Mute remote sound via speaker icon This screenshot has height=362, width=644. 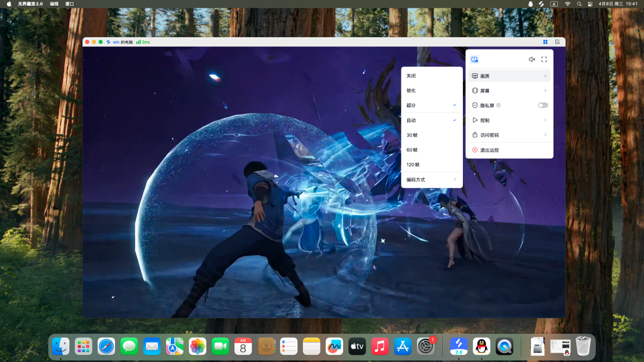point(532,59)
